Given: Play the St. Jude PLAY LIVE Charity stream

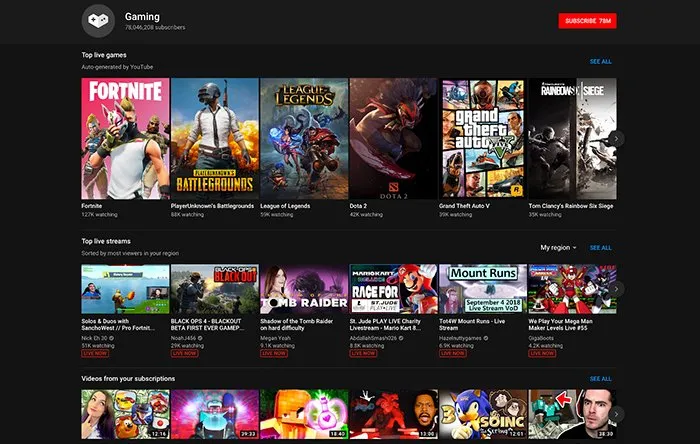Looking at the screenshot, I should click(393, 289).
